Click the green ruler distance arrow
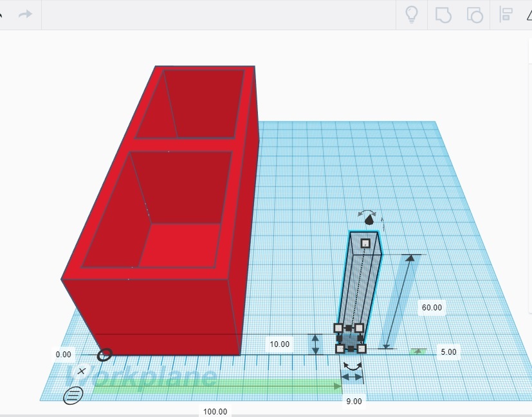The image size is (532, 417). pyautogui.click(x=217, y=387)
